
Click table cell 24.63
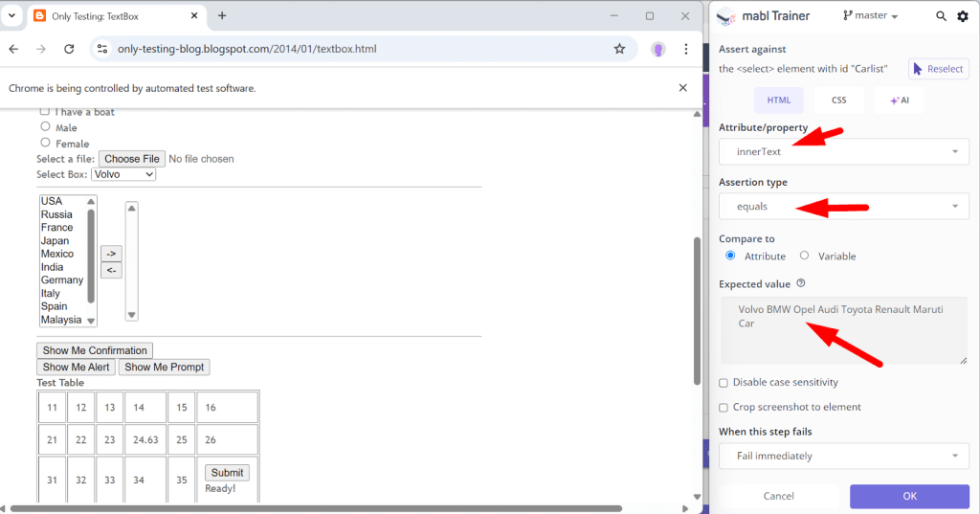point(145,439)
